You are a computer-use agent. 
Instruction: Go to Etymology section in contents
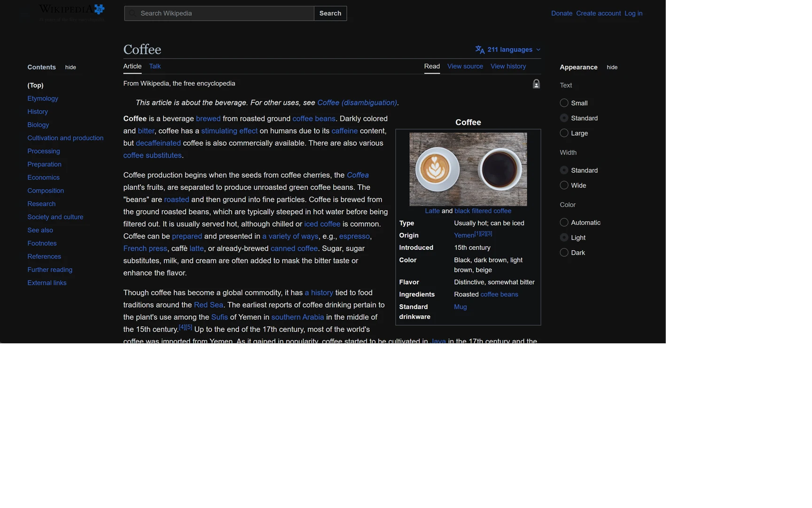(x=43, y=98)
